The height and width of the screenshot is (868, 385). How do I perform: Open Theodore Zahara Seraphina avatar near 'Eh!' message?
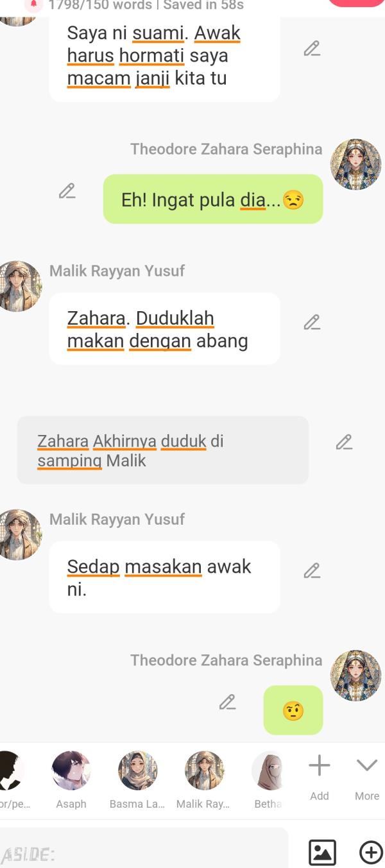[355, 165]
